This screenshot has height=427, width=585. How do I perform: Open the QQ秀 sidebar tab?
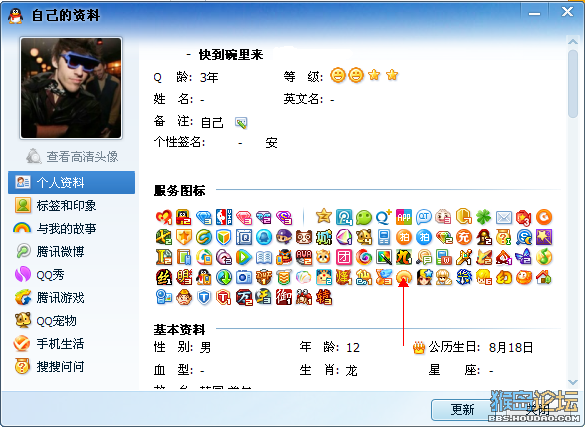point(72,275)
